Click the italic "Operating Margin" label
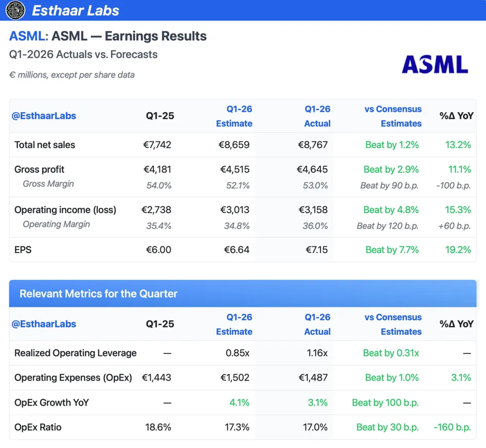486x448 pixels. pos(57,224)
